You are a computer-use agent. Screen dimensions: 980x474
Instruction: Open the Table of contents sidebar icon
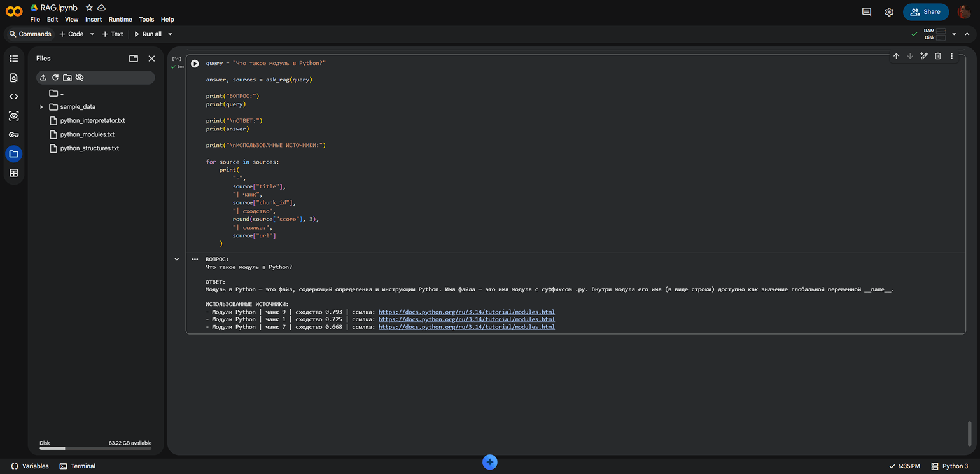[x=14, y=59]
